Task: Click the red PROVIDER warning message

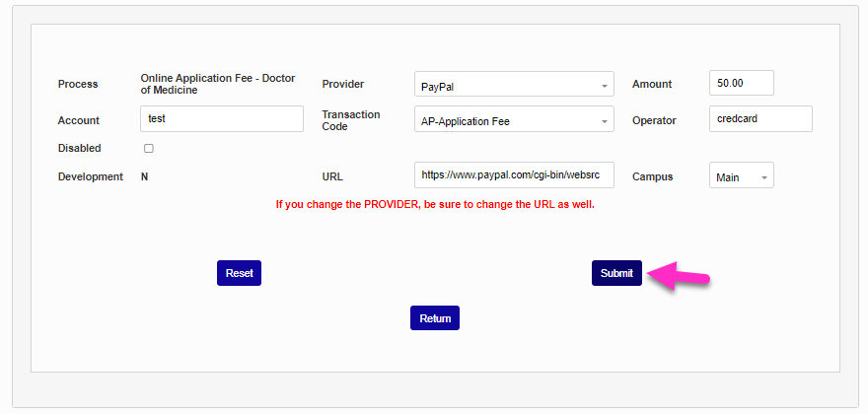Action: [435, 205]
